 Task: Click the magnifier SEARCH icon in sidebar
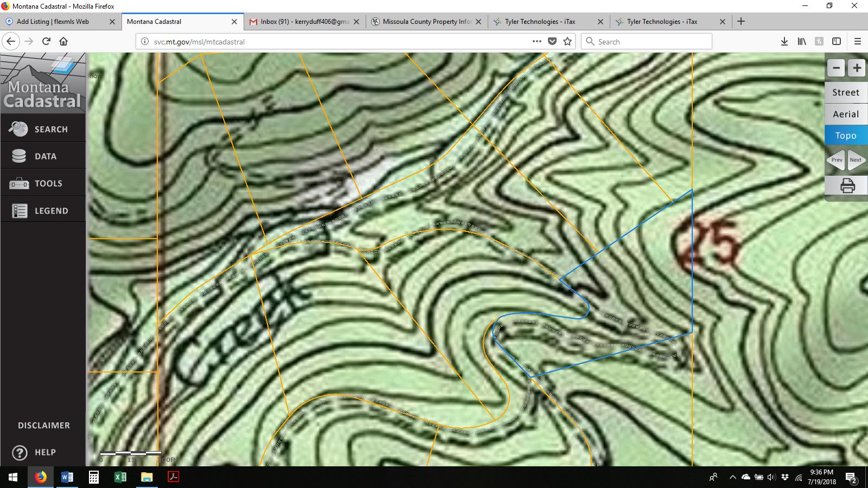pyautogui.click(x=18, y=129)
